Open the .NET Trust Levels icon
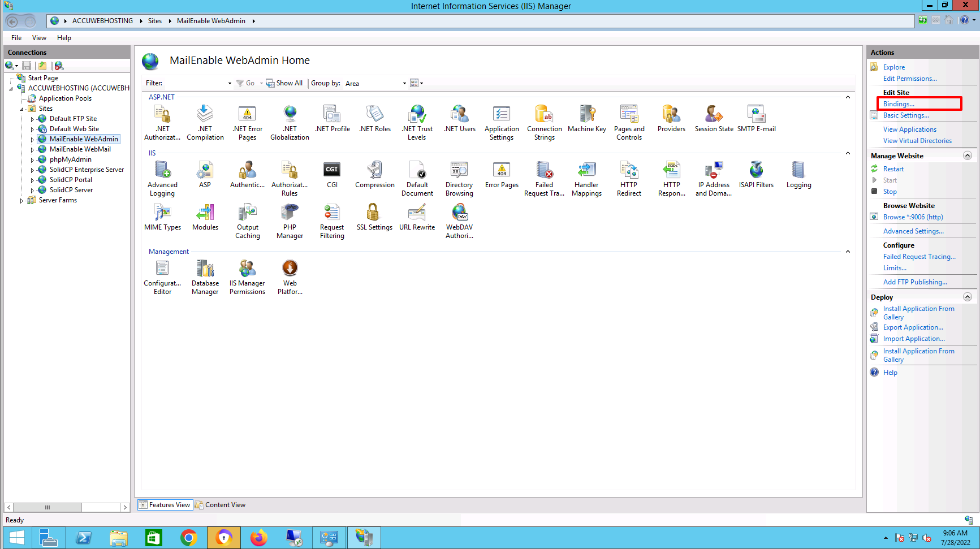980x549 pixels. (x=417, y=122)
